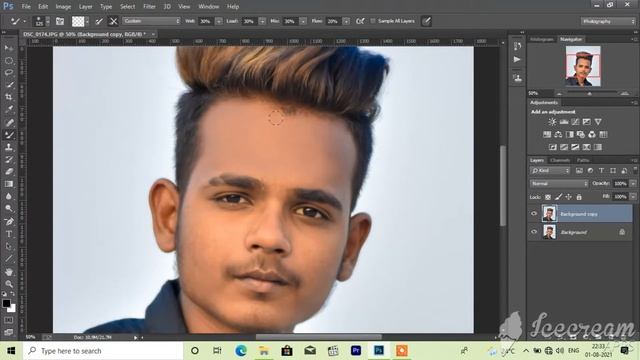Add a Hue/Saturation adjustment
The height and width of the screenshot is (360, 640).
(547, 134)
